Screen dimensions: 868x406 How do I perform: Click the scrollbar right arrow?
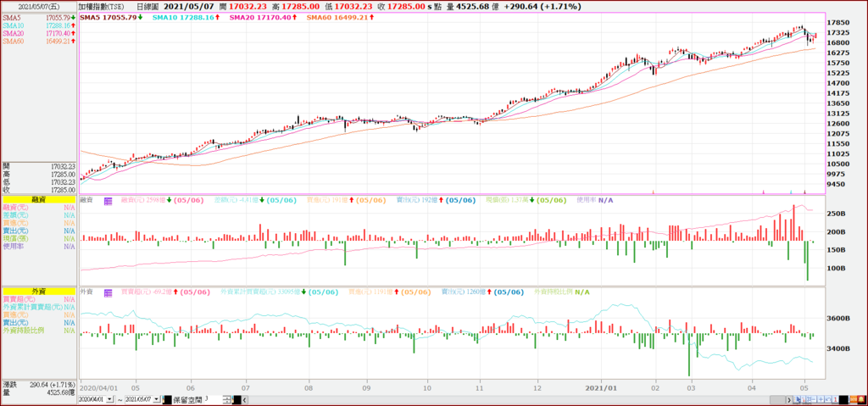point(789,399)
